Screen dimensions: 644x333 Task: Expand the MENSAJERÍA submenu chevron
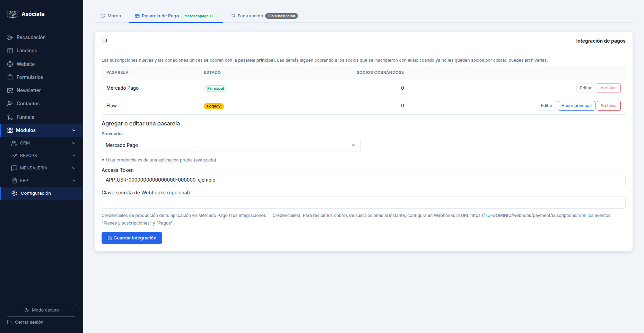point(74,168)
